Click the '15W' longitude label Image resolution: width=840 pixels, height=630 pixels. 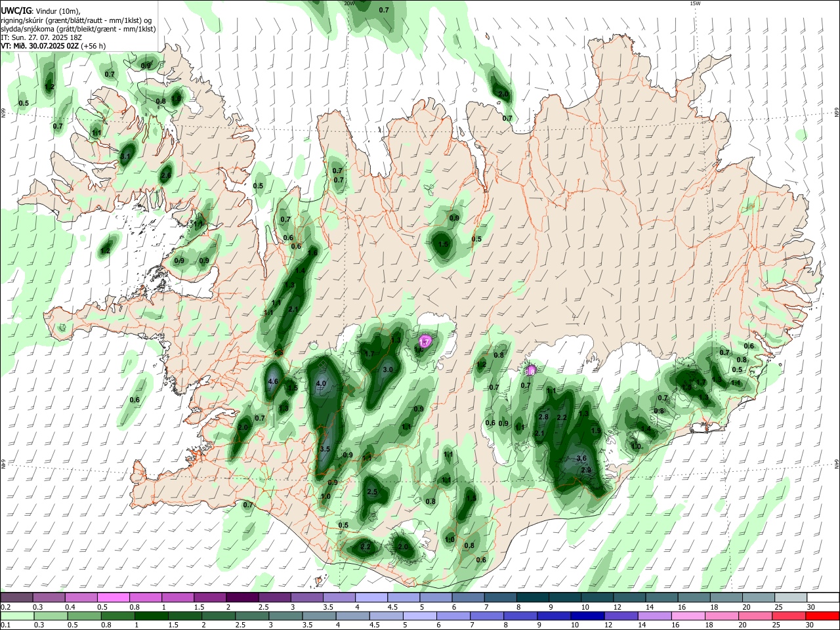click(695, 3)
